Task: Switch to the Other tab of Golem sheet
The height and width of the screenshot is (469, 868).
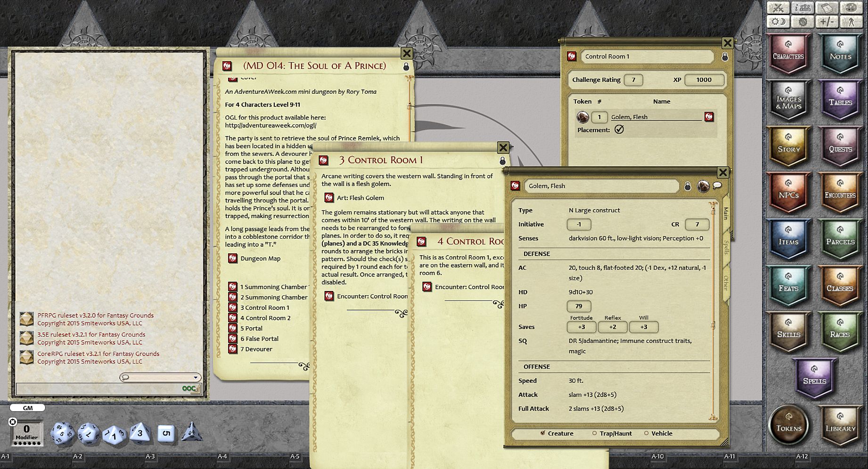Action: tap(726, 283)
